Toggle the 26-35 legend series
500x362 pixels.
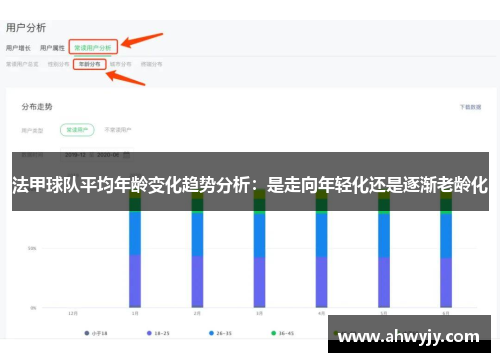click(220, 333)
